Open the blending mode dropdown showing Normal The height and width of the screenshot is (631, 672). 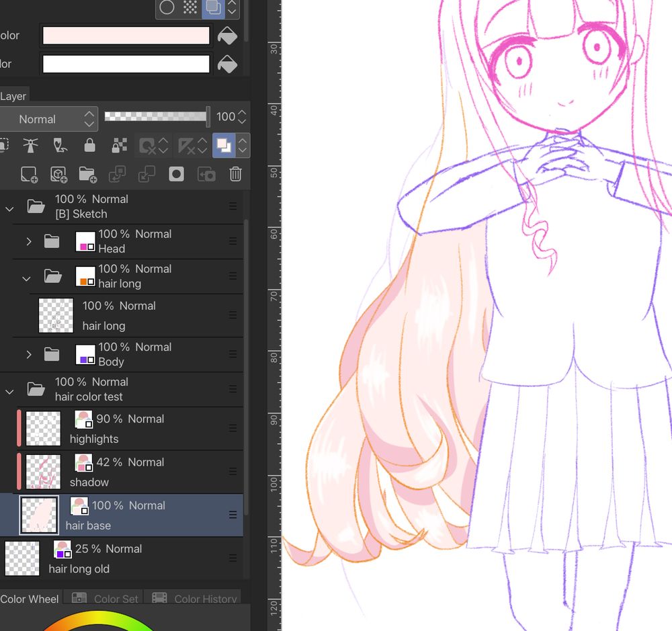[x=50, y=119]
